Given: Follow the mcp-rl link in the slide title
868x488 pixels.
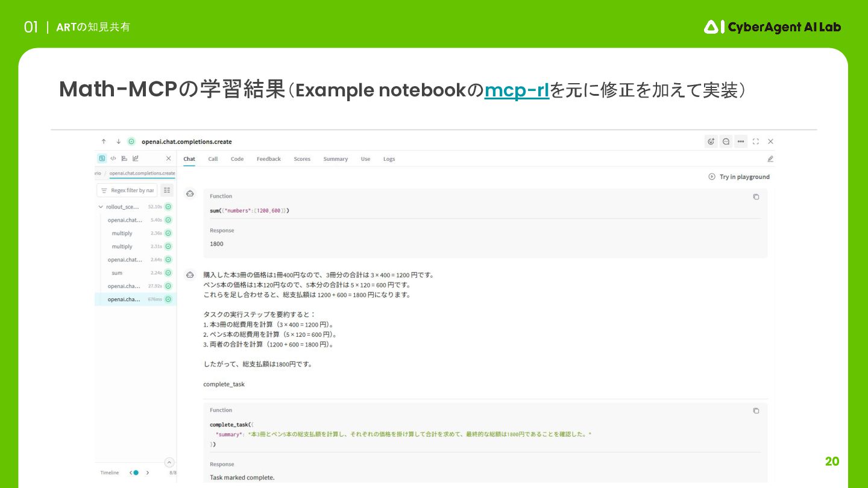Looking at the screenshot, I should pos(517,90).
